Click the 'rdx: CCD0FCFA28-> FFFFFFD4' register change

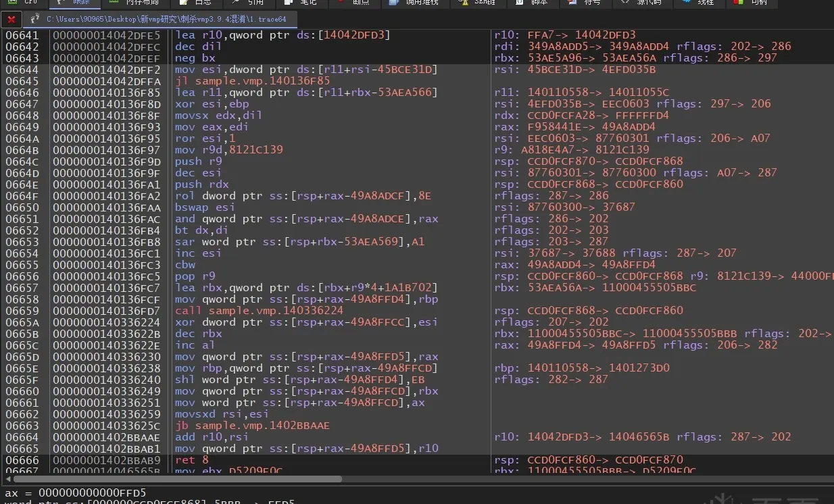(x=582, y=116)
